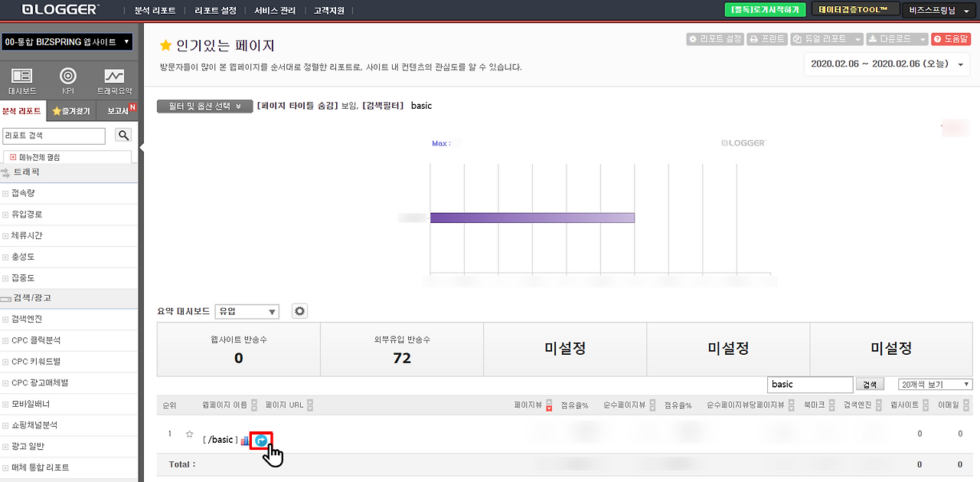Viewport: 980px width, 482px height.
Task: Open the 듀얼 리포트 dropdown arrow
Action: 857,39
